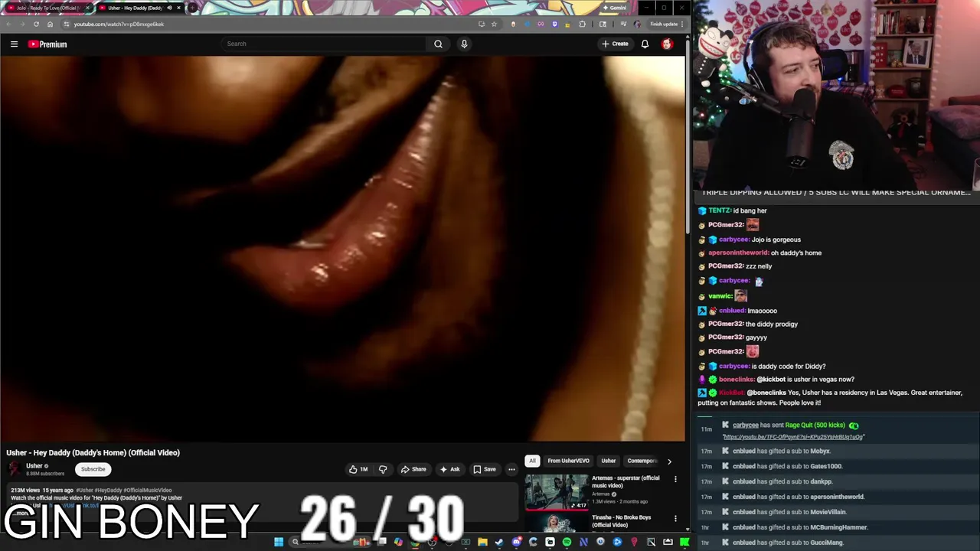The width and height of the screenshot is (980, 551).
Task: Click the magnifier search button
Action: pyautogui.click(x=438, y=44)
